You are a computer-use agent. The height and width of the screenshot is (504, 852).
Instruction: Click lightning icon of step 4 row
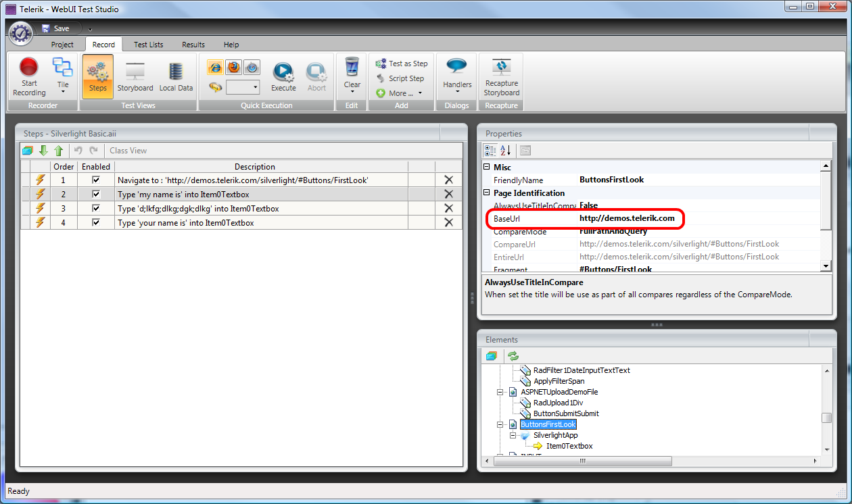[x=41, y=222]
